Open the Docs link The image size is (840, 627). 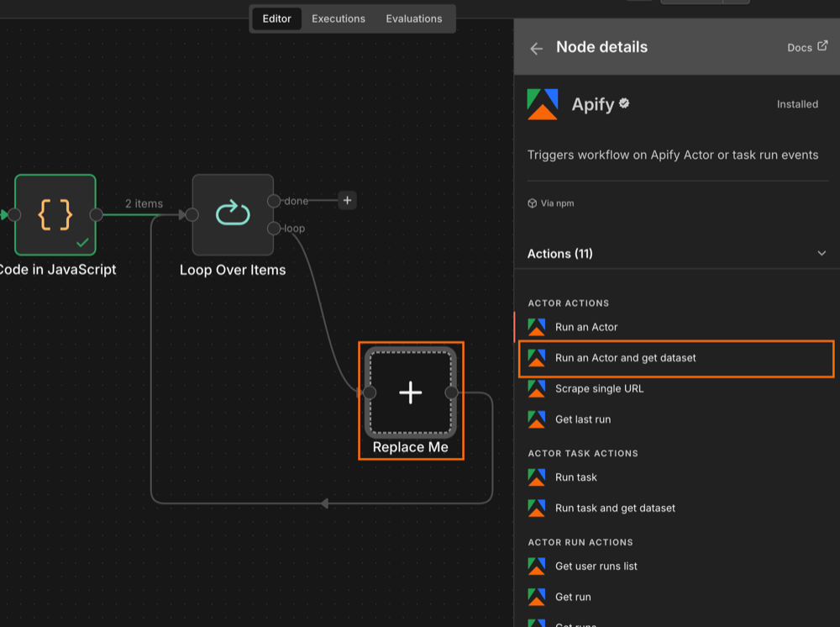(x=798, y=46)
